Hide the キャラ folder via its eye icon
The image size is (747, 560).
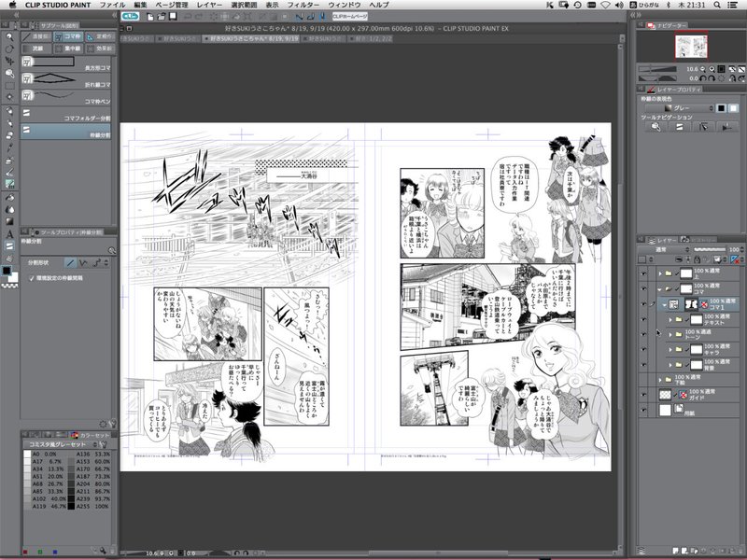[x=643, y=349]
